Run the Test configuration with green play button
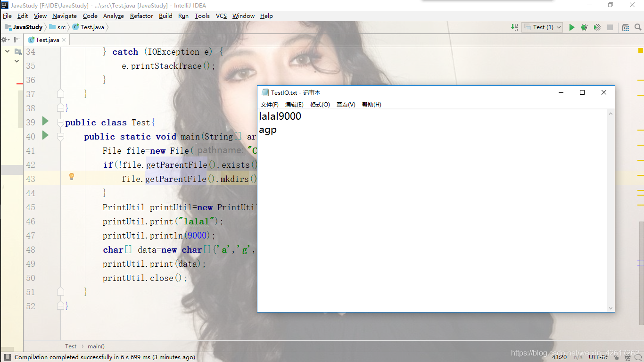The image size is (644, 362). (x=572, y=27)
